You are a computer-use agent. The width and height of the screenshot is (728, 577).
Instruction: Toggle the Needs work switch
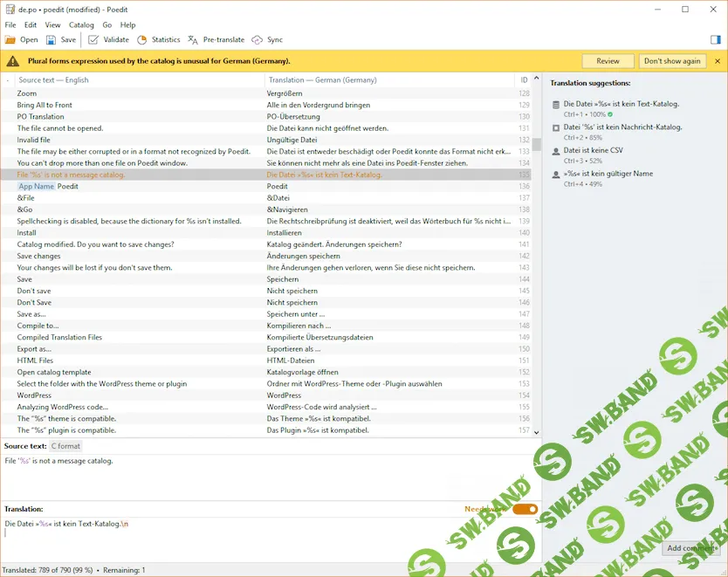click(x=525, y=509)
